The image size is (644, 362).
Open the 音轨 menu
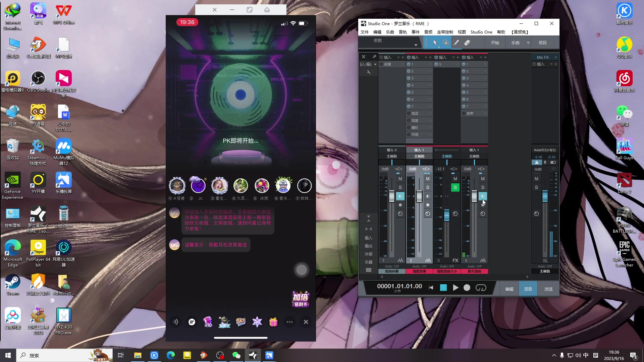click(x=403, y=32)
